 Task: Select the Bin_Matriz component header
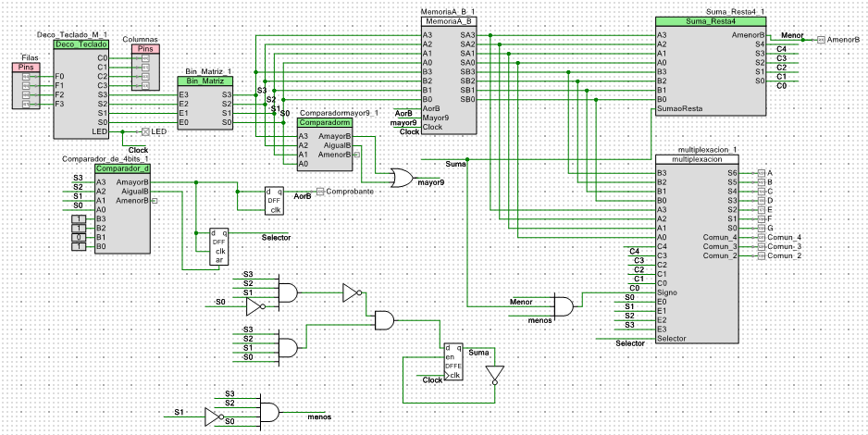pos(205,81)
